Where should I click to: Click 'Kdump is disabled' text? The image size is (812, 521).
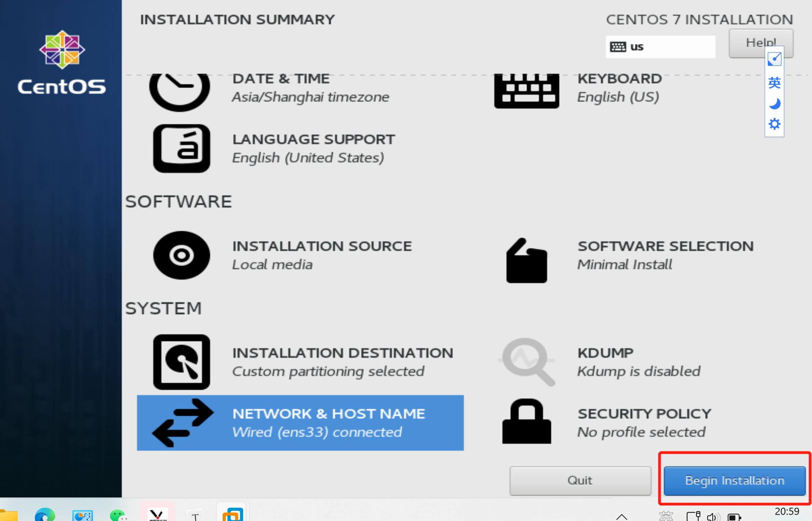(x=639, y=372)
